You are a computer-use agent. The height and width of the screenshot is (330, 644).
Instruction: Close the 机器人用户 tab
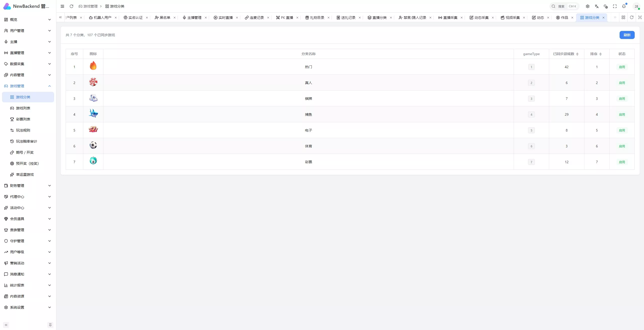(116, 18)
